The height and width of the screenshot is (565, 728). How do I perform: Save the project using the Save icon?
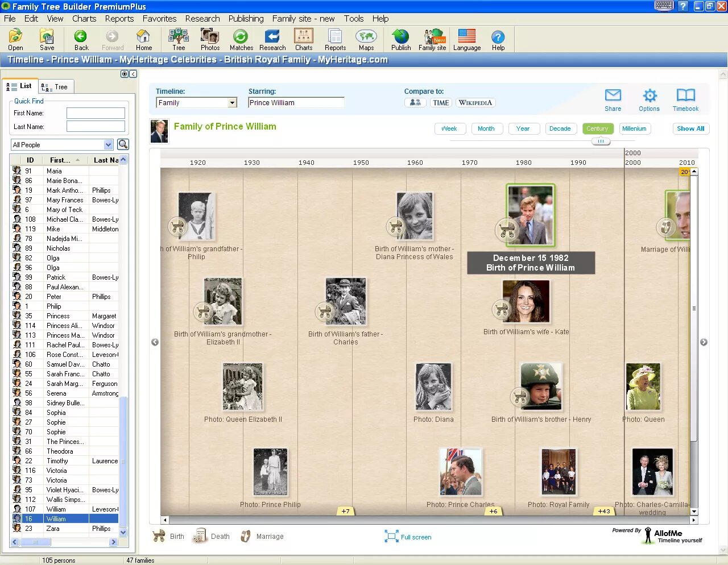(x=47, y=39)
